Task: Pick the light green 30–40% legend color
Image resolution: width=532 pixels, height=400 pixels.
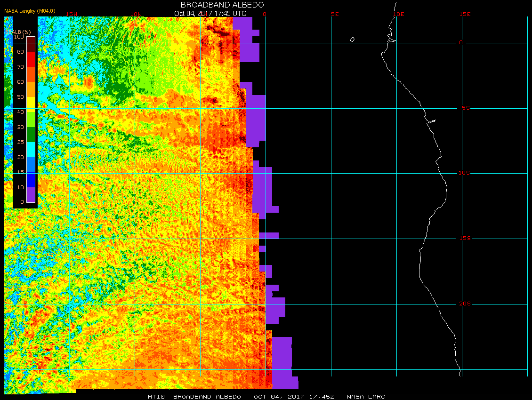Action: (x=31, y=120)
